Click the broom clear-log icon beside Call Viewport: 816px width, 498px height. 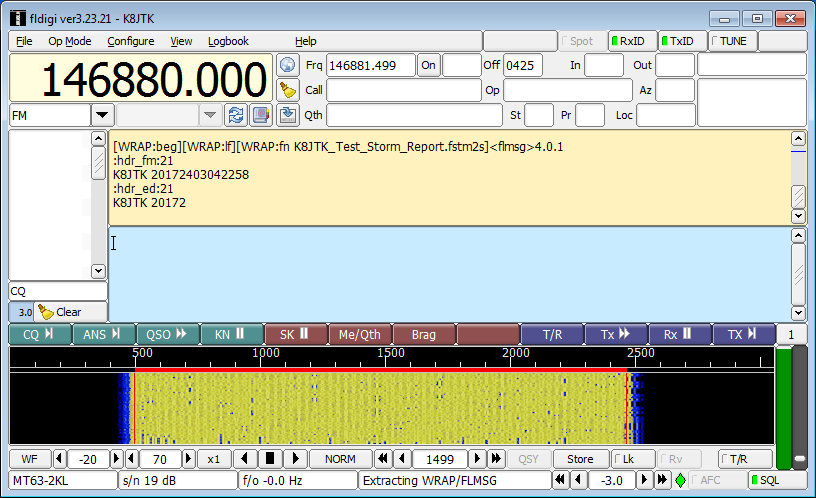pyautogui.click(x=288, y=90)
